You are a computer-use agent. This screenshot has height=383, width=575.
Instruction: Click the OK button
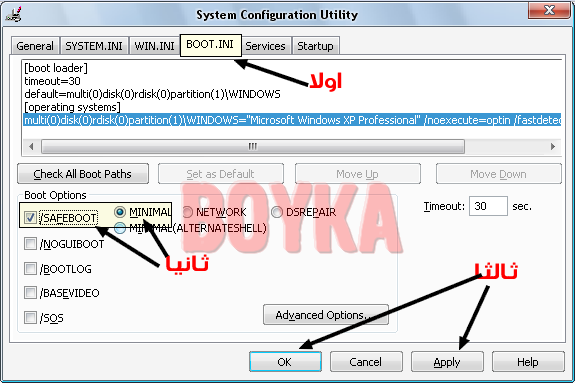pyautogui.click(x=285, y=362)
